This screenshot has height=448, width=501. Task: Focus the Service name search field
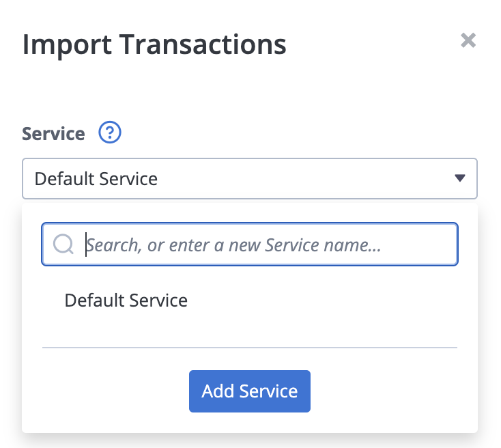250,244
